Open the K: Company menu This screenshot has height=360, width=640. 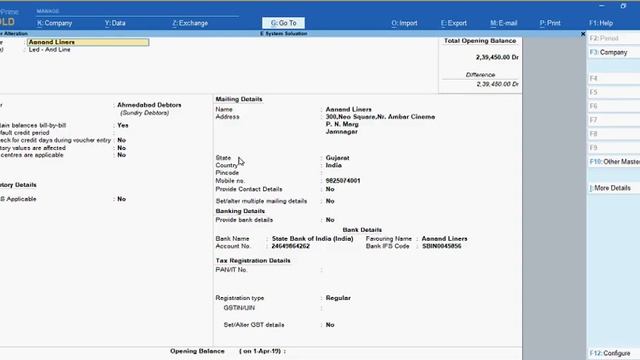pos(54,23)
